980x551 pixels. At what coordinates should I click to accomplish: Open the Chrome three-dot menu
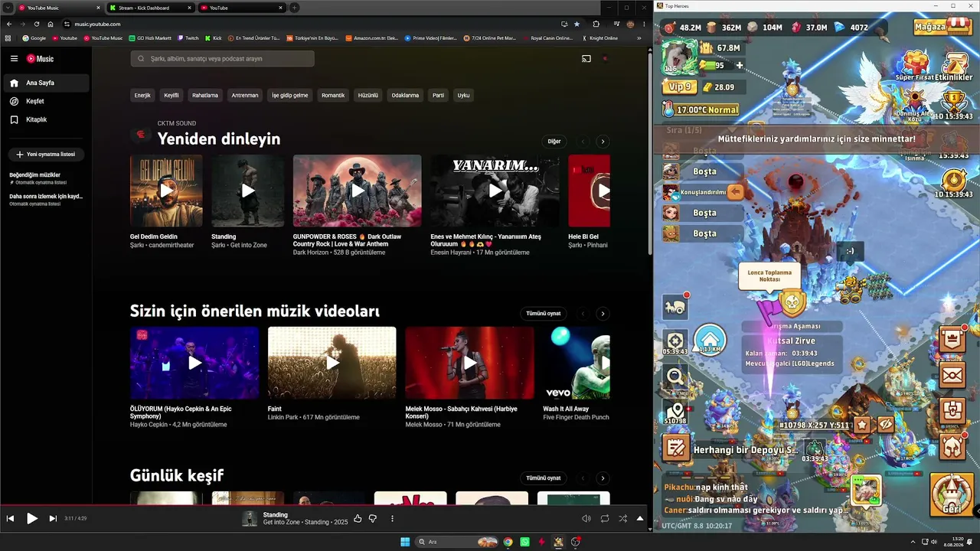pyautogui.click(x=644, y=24)
